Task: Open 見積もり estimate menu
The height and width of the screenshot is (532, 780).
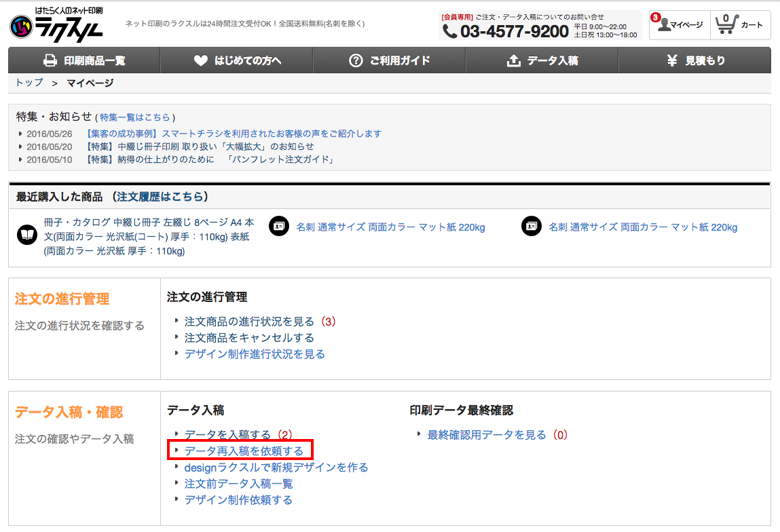Action: 694,60
